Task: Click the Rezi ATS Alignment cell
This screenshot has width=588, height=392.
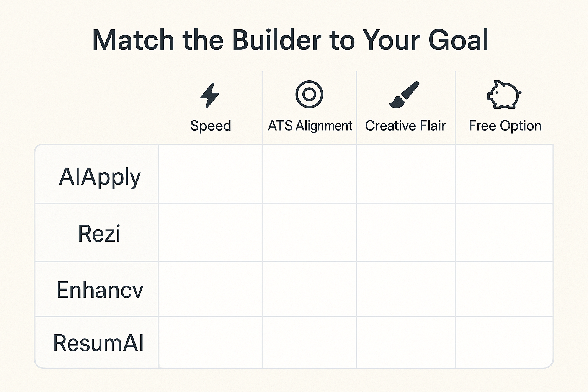Action: 309,232
